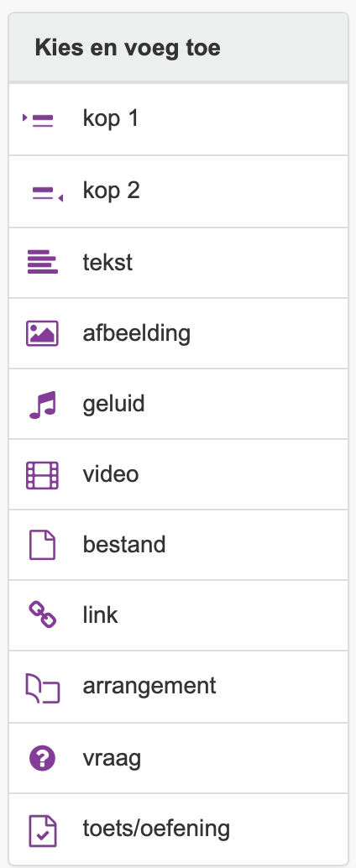Select the geluid music note icon
Screen dimensions: 356x868
point(43,405)
